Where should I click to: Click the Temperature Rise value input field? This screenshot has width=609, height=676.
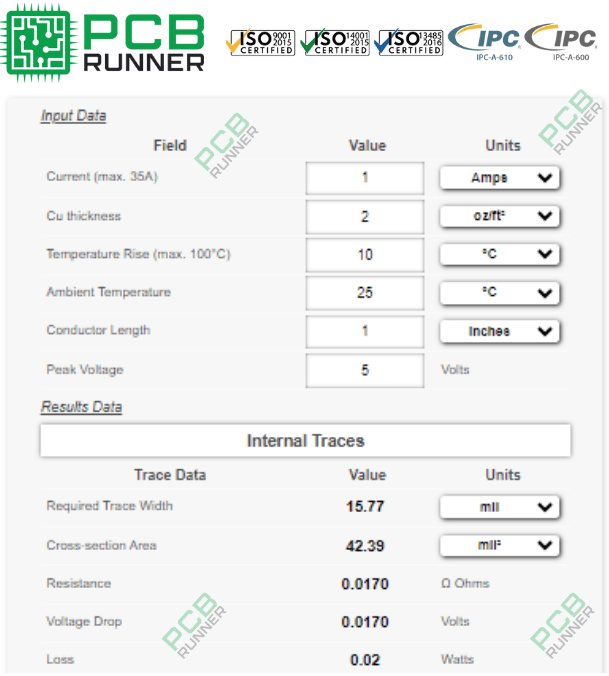pyautogui.click(x=365, y=255)
